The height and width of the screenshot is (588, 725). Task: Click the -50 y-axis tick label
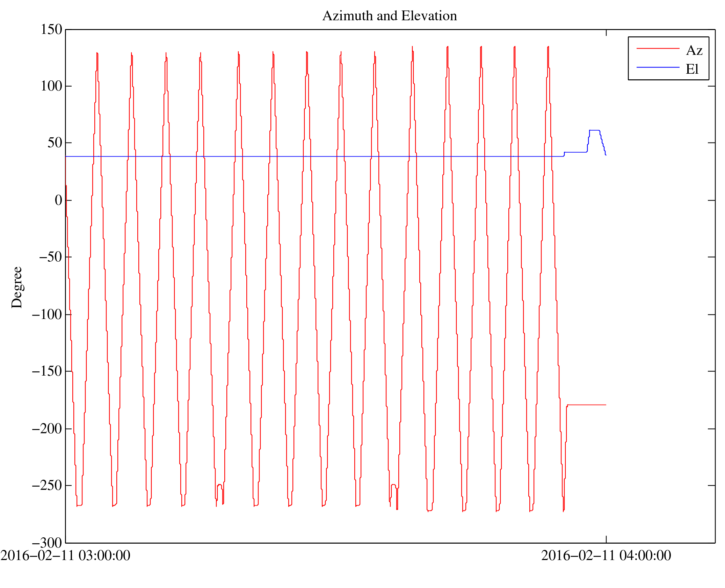click(51, 257)
